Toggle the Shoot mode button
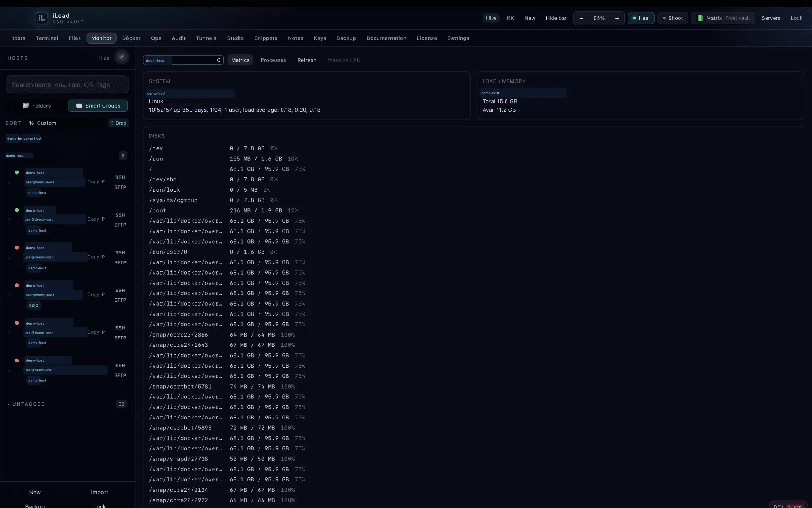812x508 pixels. pyautogui.click(x=673, y=18)
